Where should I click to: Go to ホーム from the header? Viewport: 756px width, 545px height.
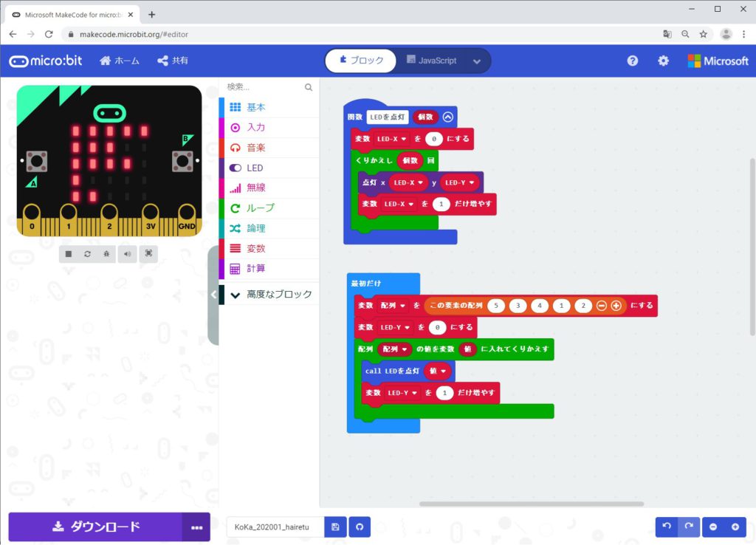point(119,61)
